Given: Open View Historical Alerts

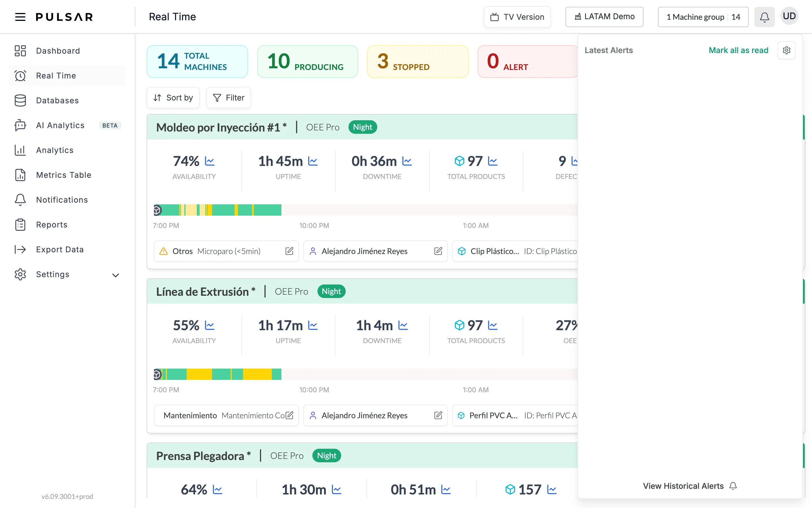Looking at the screenshot, I should pyautogui.click(x=690, y=486).
